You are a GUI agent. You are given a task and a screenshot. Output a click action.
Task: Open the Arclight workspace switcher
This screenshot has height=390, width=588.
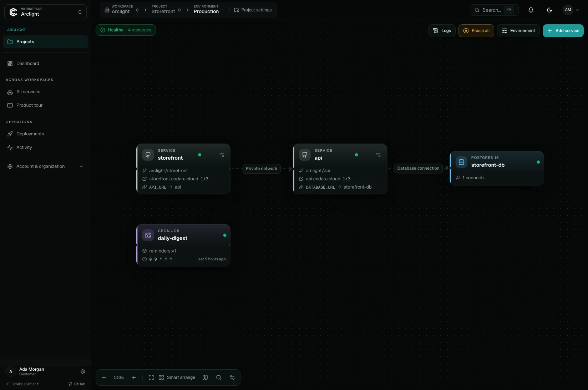pos(45,12)
